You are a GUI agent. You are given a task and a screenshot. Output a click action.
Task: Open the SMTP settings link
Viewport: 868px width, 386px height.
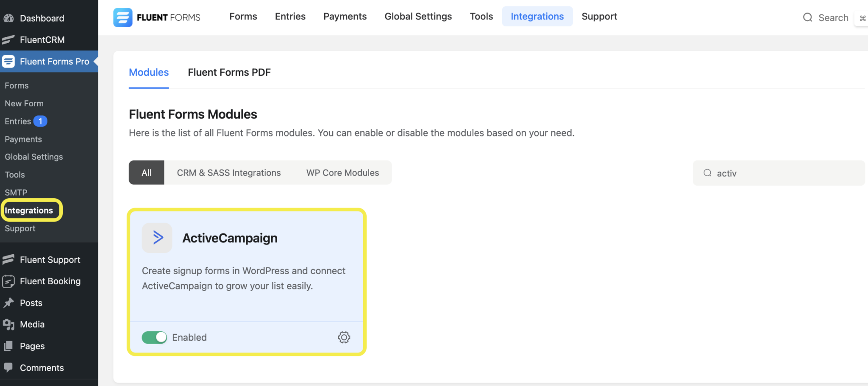tap(16, 192)
